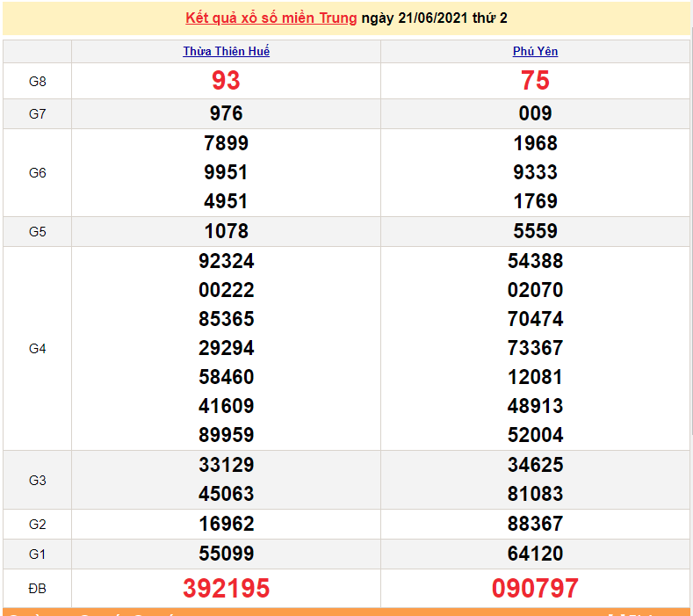Click the special prize number 090797
The height and width of the screenshot is (616, 693).
535,588
